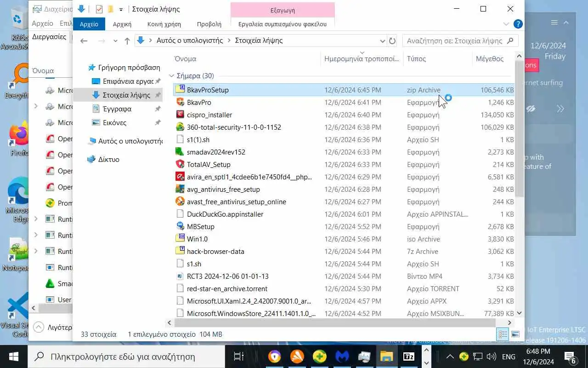Navigate back with the left arrow
Screen dimensions: 588x368
pos(84,40)
